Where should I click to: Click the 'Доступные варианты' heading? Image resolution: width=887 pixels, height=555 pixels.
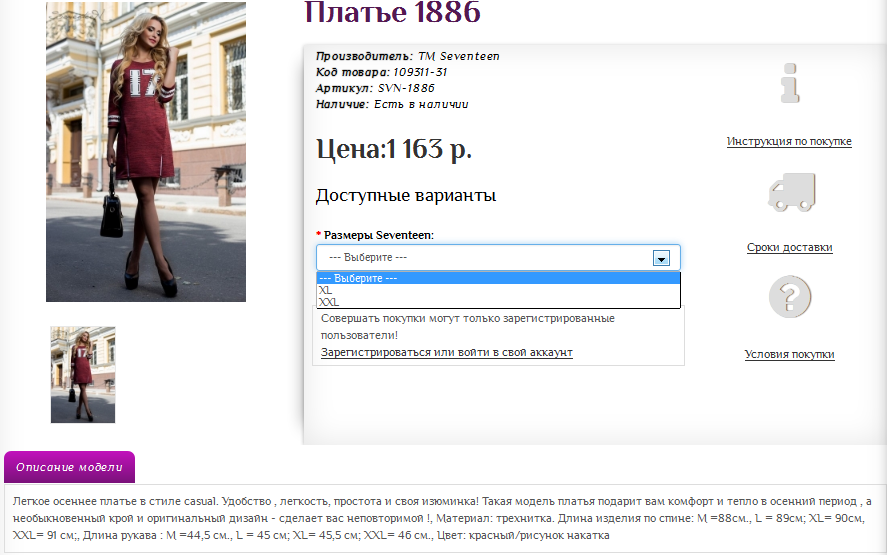tap(405, 196)
